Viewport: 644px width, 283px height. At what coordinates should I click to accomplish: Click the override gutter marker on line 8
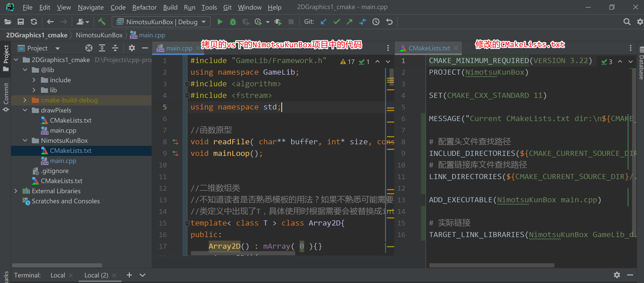pyautogui.click(x=175, y=142)
